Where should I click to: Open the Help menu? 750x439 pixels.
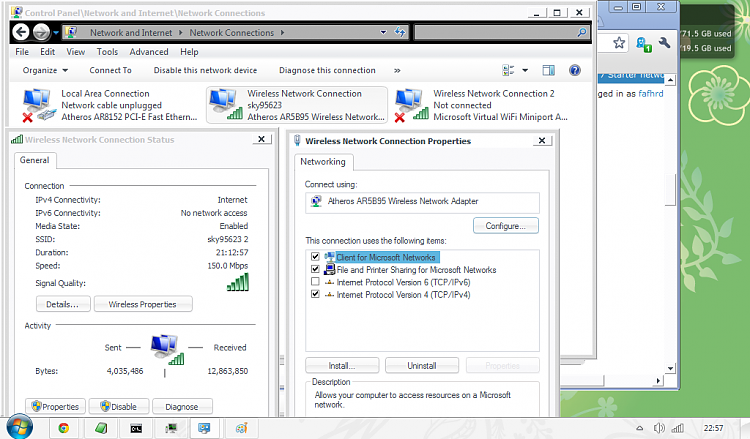[x=189, y=52]
